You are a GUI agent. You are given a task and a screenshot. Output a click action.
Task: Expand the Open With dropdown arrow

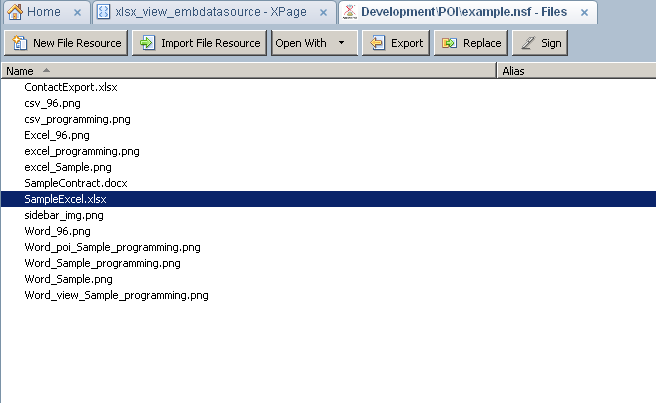click(341, 43)
